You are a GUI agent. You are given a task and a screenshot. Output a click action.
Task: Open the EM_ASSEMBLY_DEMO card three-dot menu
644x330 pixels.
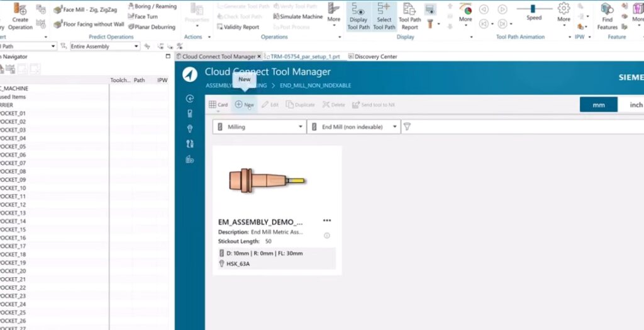pos(326,221)
